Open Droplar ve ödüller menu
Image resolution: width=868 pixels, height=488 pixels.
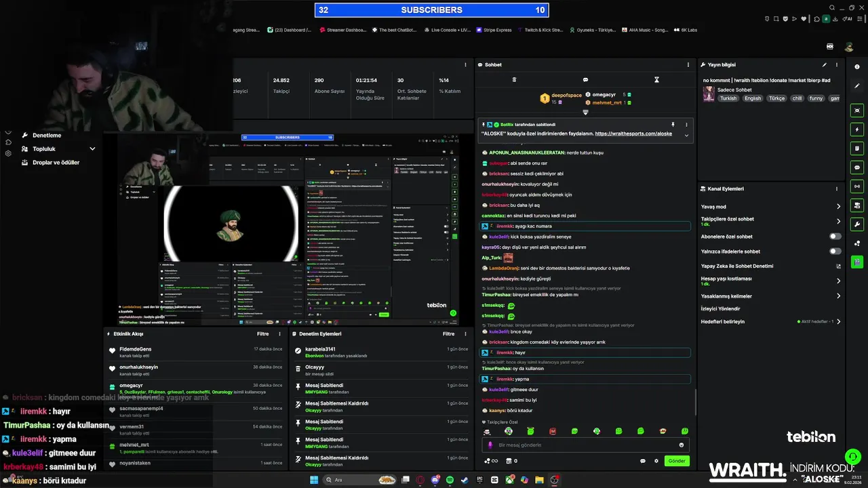pos(56,163)
